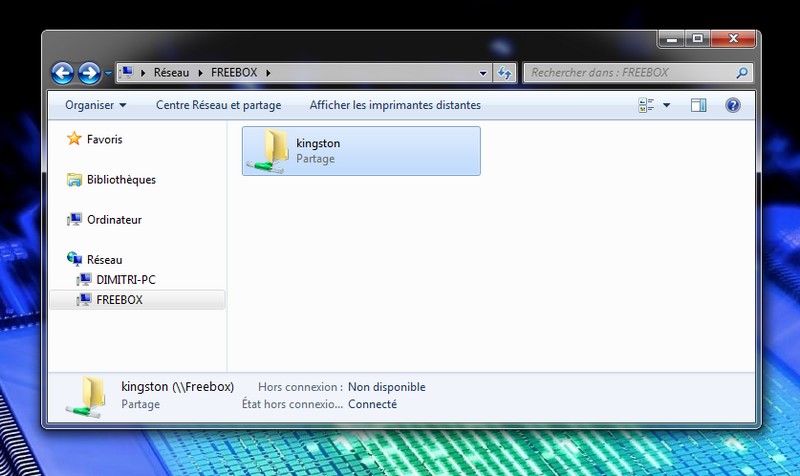800x476 pixels.
Task: Go back with the Back arrow
Action: (x=63, y=73)
